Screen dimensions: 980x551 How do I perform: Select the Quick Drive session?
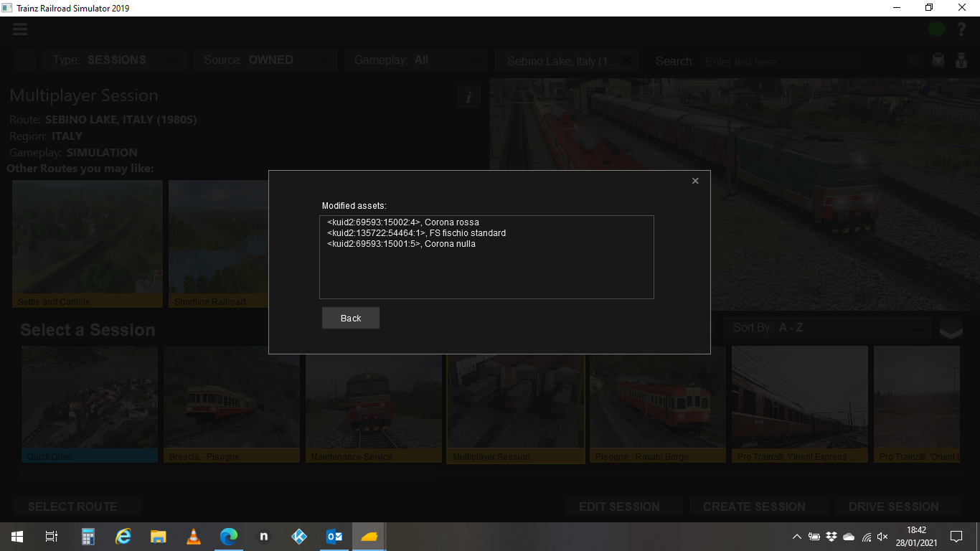tap(90, 405)
